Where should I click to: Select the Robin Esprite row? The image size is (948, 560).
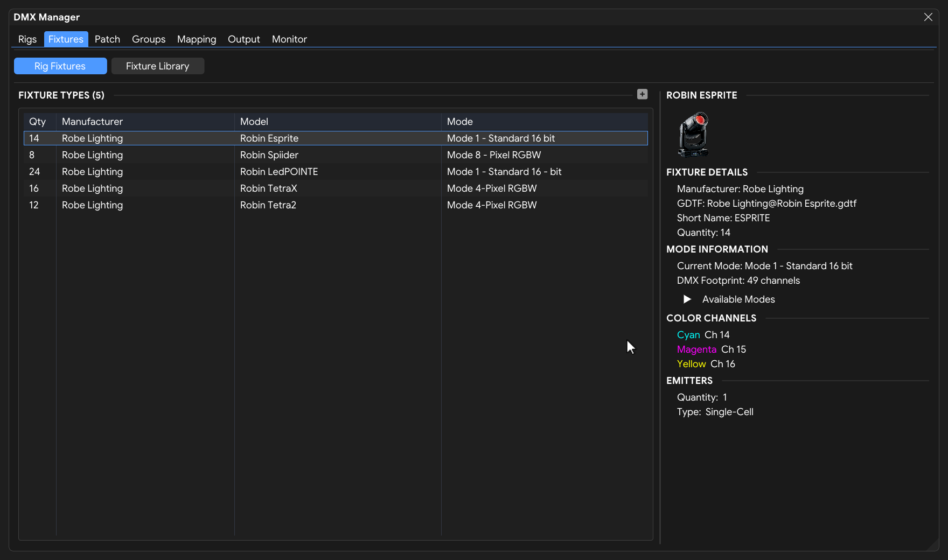point(336,138)
